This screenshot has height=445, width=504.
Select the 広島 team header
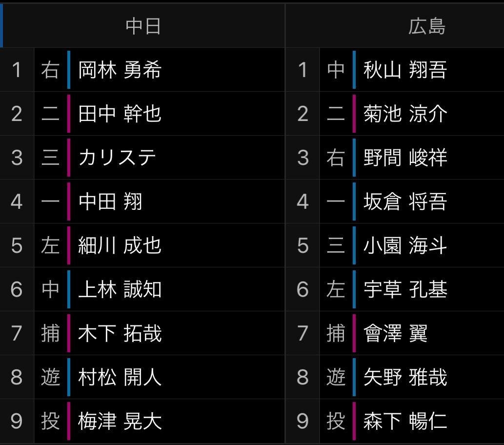[x=427, y=26]
